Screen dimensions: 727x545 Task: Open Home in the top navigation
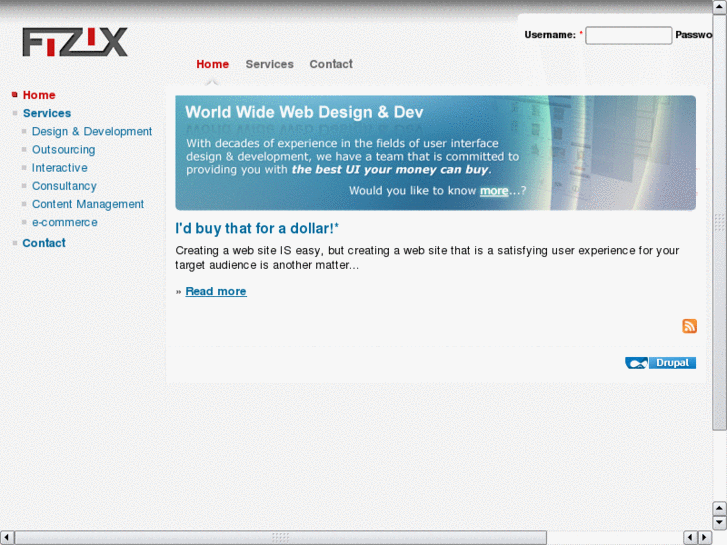click(212, 64)
